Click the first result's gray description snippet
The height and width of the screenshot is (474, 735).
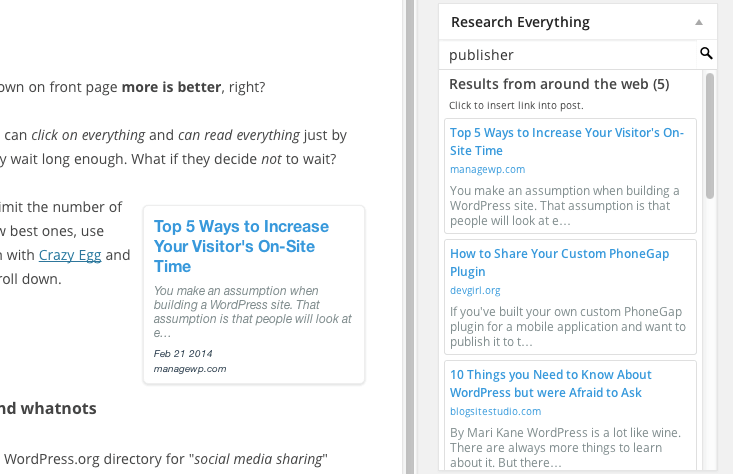[x=565, y=205]
